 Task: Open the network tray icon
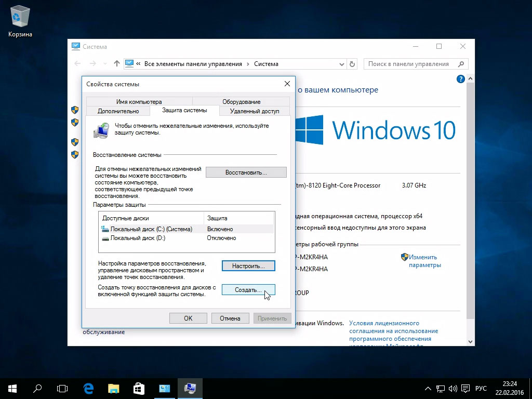[x=441, y=389]
